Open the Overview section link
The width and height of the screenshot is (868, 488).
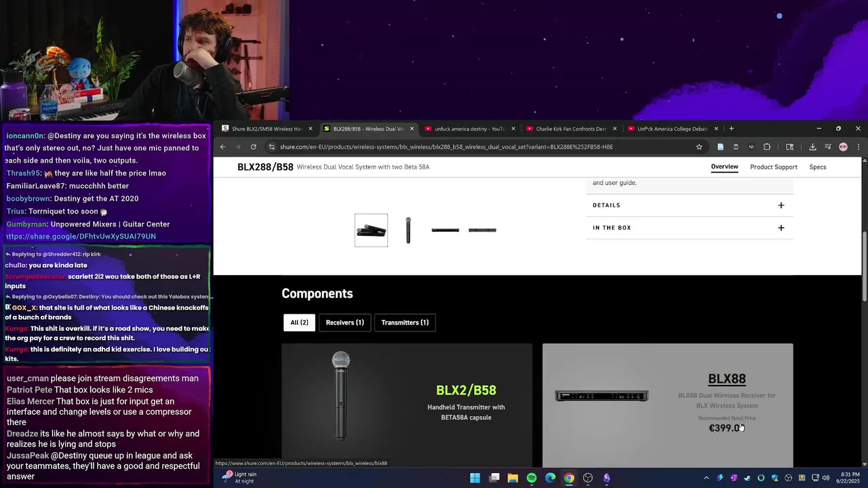pos(724,167)
